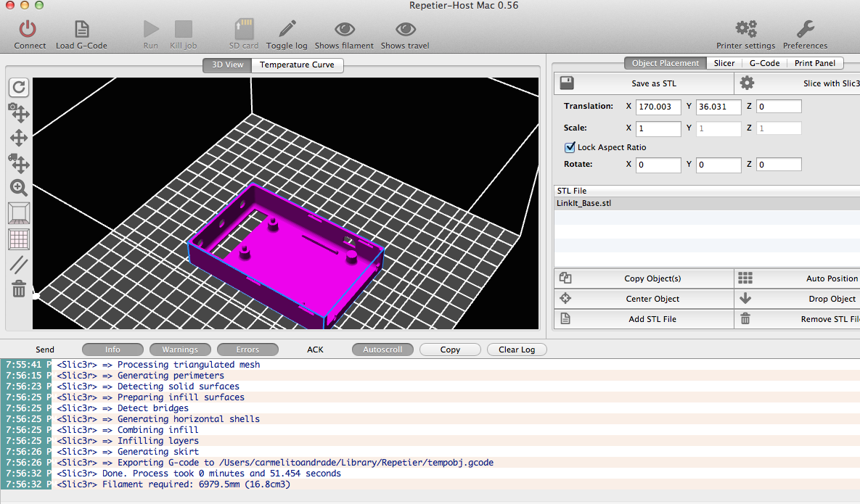This screenshot has width=860, height=504.
Task: Toggle parallel projection lines icon
Action: (x=19, y=265)
